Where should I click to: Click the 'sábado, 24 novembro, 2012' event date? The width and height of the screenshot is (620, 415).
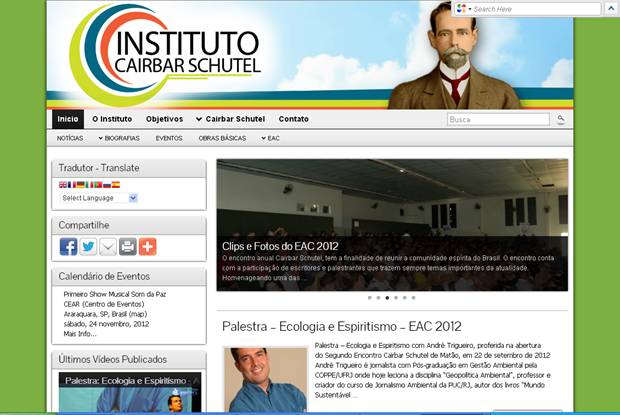106,324
